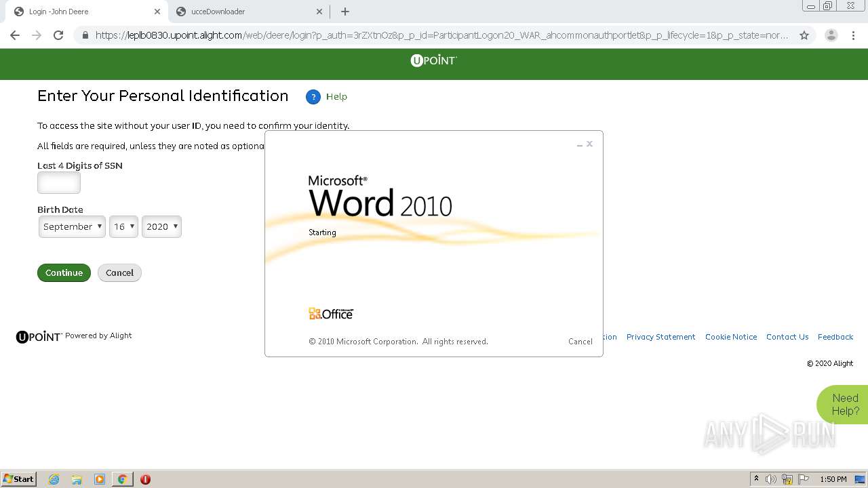Open a new tab with the plus button
Screen dimensions: 868x488
345,12
